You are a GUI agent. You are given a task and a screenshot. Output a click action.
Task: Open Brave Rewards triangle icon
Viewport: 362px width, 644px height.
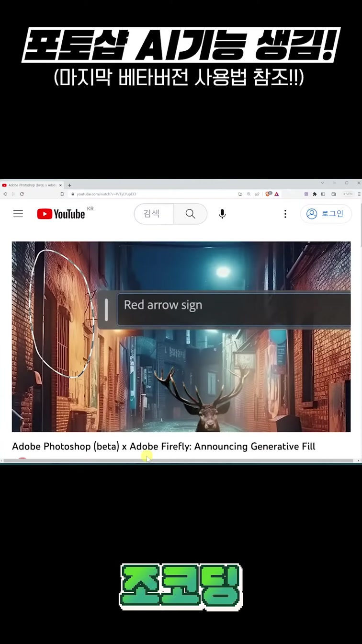[277, 194]
